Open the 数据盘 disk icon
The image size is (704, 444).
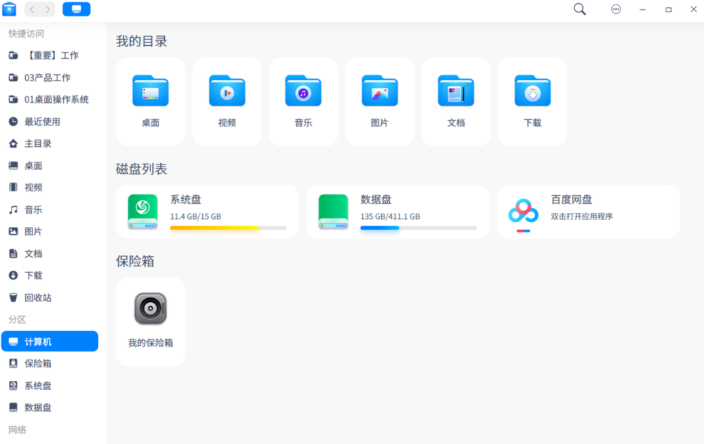(333, 211)
